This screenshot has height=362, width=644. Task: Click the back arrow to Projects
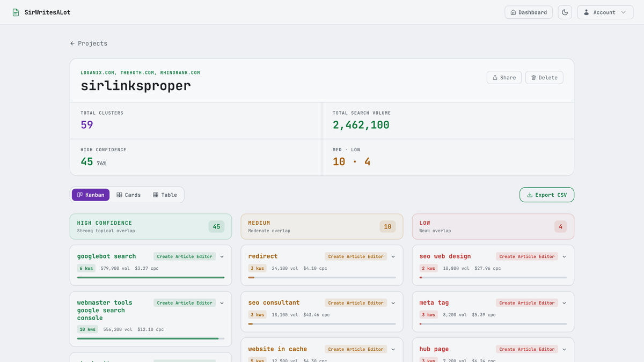(x=72, y=43)
